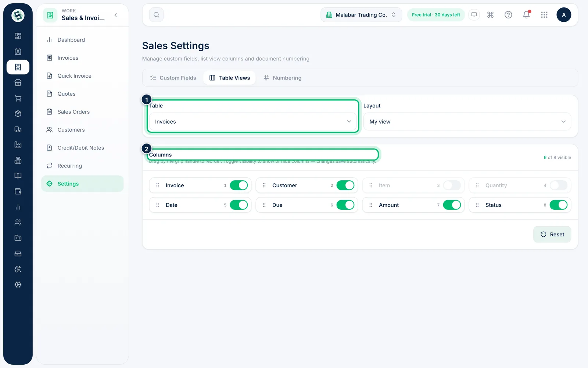Switch to Custom Fields tab
The height and width of the screenshot is (368, 588).
(173, 78)
